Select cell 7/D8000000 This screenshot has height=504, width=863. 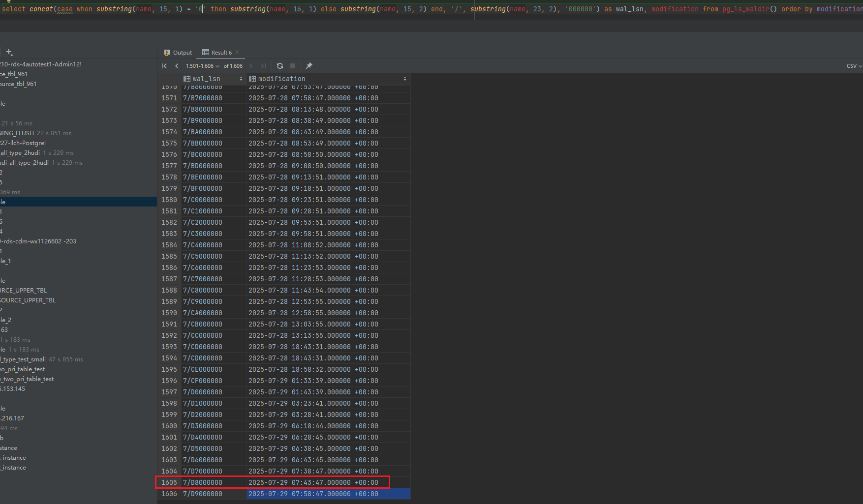point(214,483)
